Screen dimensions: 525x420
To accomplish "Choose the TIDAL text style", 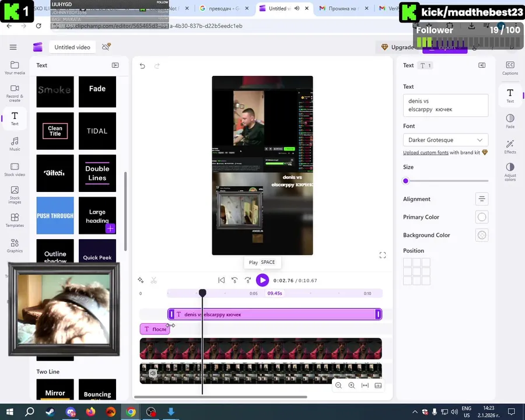I will point(97,131).
